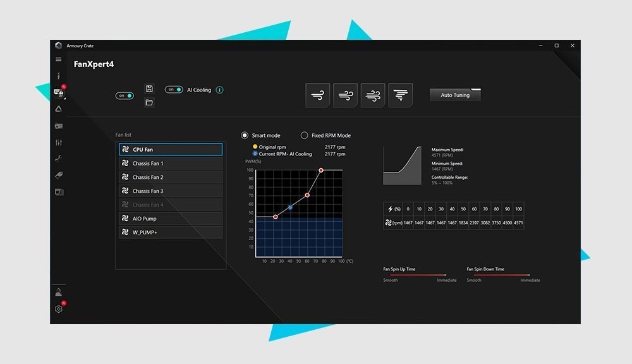Viewport: 632px width, 364px height.
Task: Click the load profile folder icon
Action: point(149,102)
